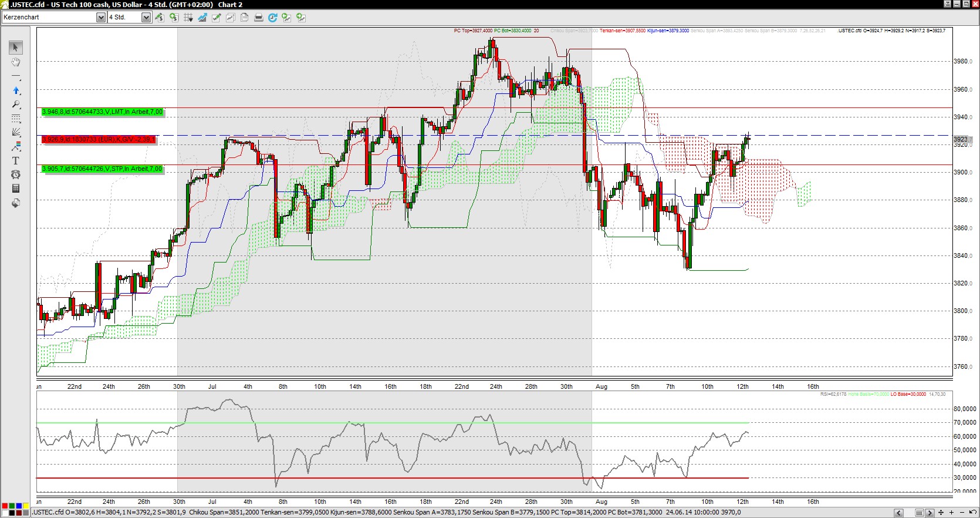Viewport: 980px width, 518px height.
Task: Select the blue arrow marker tool
Action: (16, 90)
